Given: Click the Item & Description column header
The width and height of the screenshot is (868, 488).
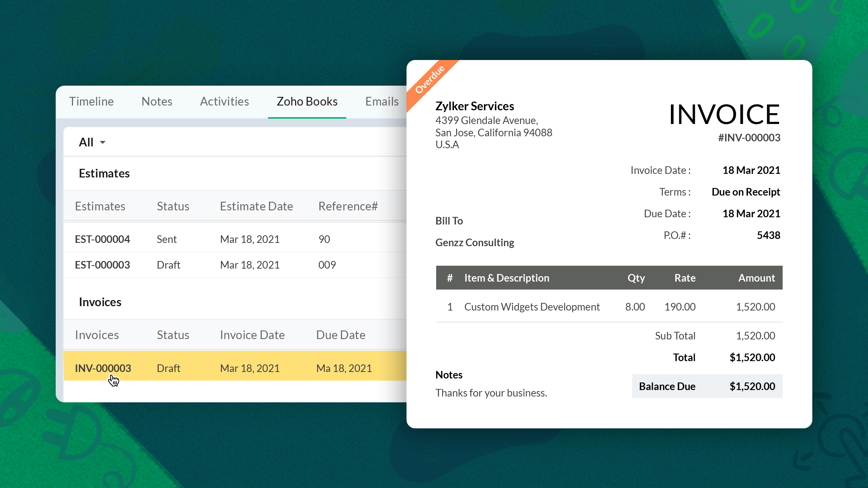Looking at the screenshot, I should click(x=507, y=278).
